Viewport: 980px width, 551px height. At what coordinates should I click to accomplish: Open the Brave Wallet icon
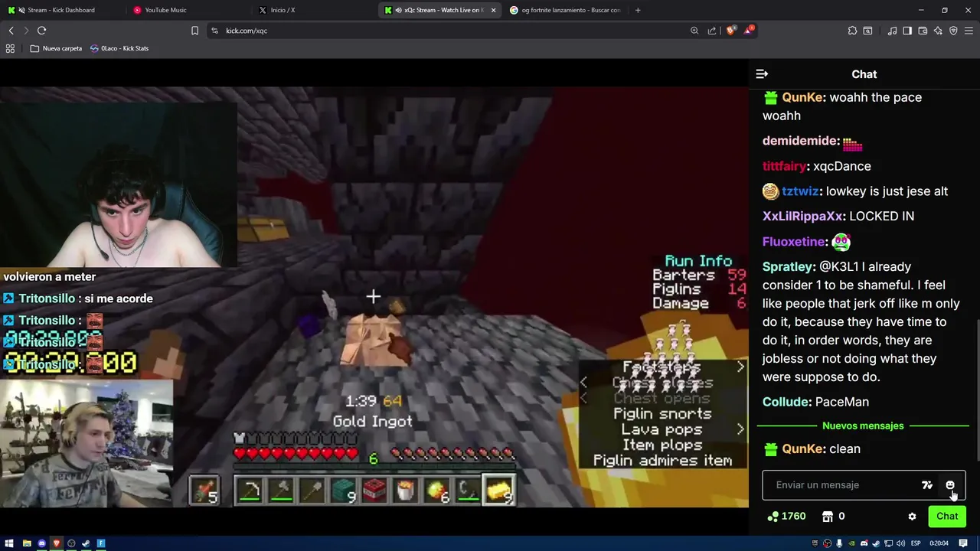point(923,31)
